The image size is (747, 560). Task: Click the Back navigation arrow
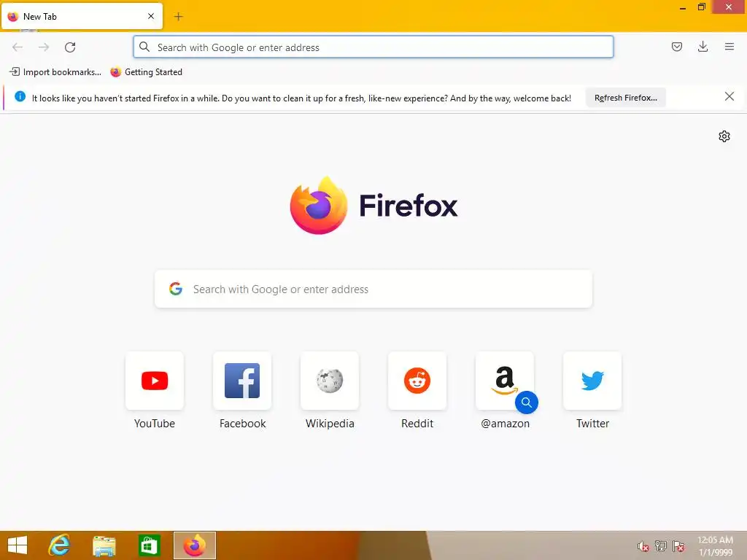tap(18, 47)
